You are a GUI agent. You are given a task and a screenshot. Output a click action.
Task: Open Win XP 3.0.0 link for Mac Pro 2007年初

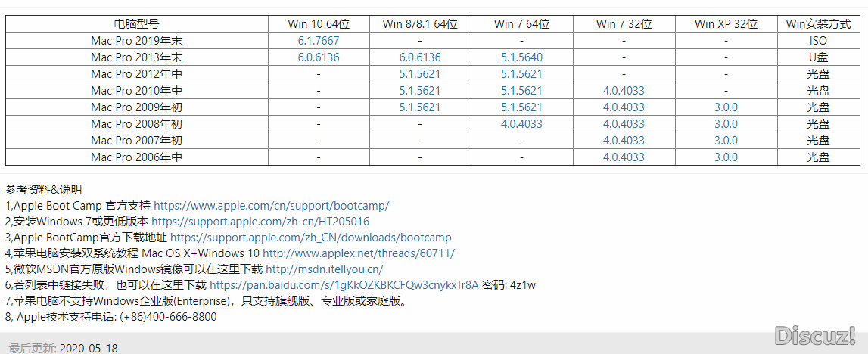(x=726, y=141)
